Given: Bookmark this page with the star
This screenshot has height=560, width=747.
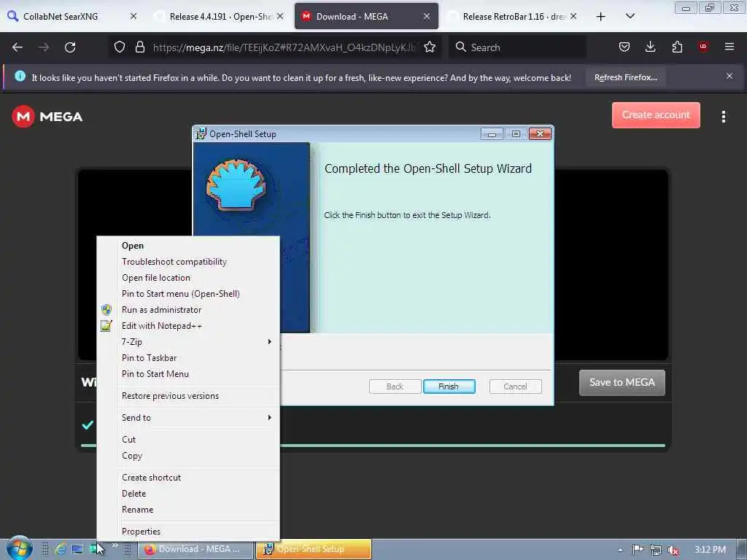Looking at the screenshot, I should point(430,47).
